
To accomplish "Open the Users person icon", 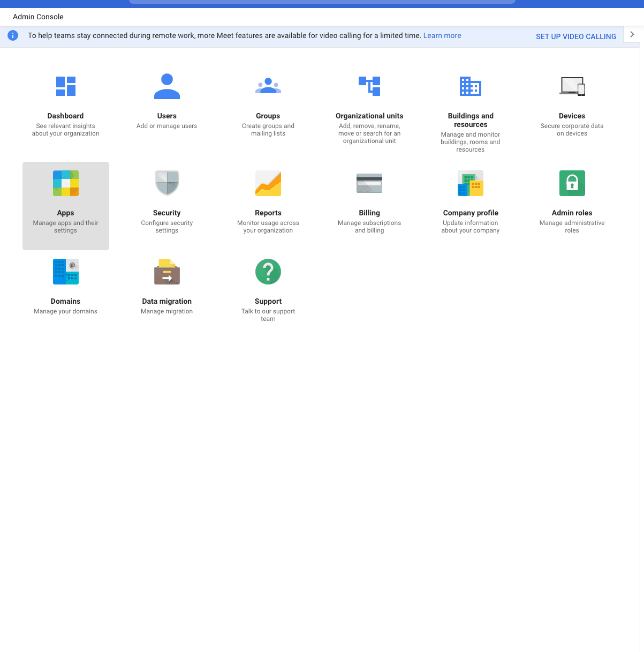I will tap(167, 86).
